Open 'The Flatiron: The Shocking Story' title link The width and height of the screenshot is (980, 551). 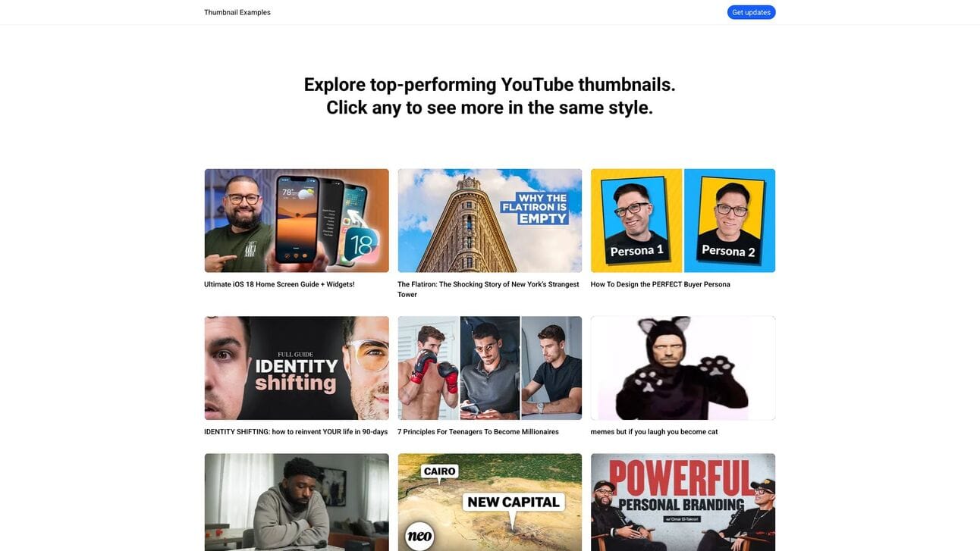point(488,290)
